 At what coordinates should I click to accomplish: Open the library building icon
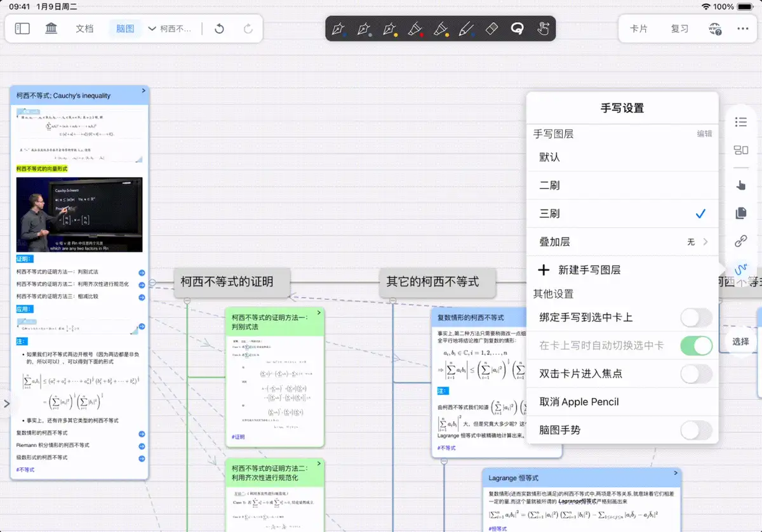click(x=51, y=29)
